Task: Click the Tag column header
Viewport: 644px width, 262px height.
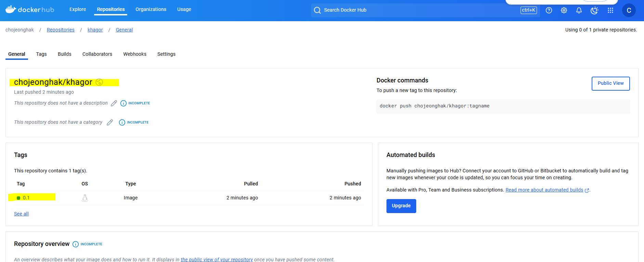Action: 21,184
